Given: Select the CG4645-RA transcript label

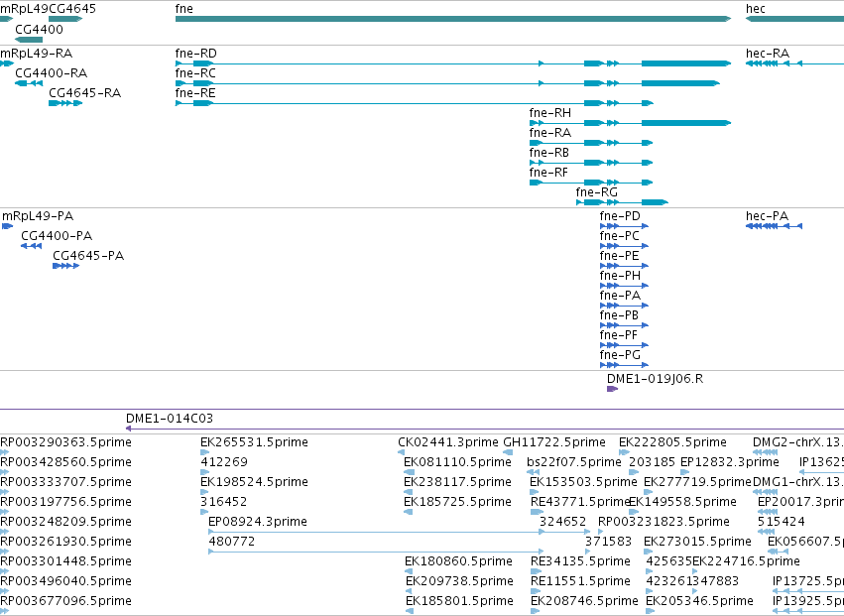Looking at the screenshot, I should pyautogui.click(x=85, y=93).
